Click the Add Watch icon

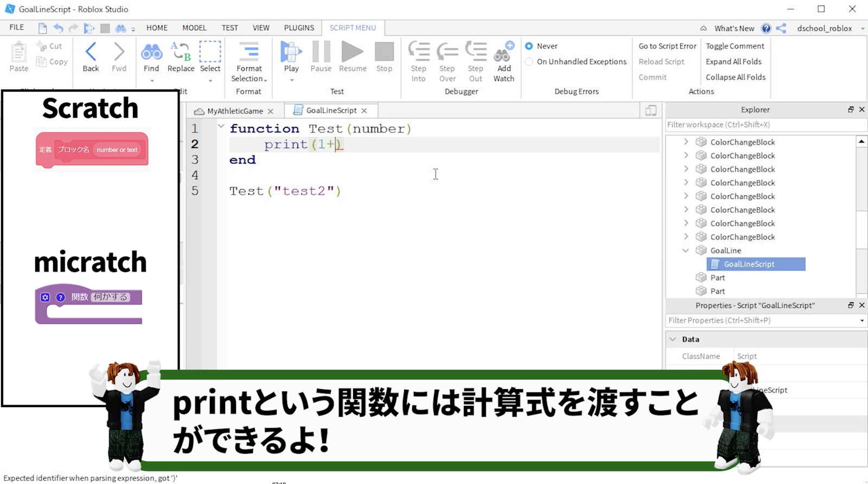point(504,53)
